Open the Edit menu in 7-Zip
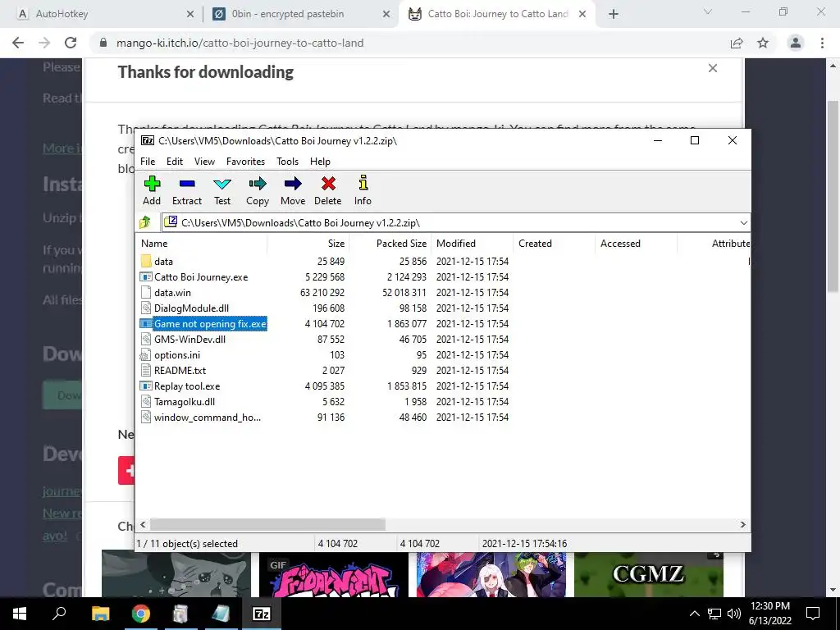 175,162
